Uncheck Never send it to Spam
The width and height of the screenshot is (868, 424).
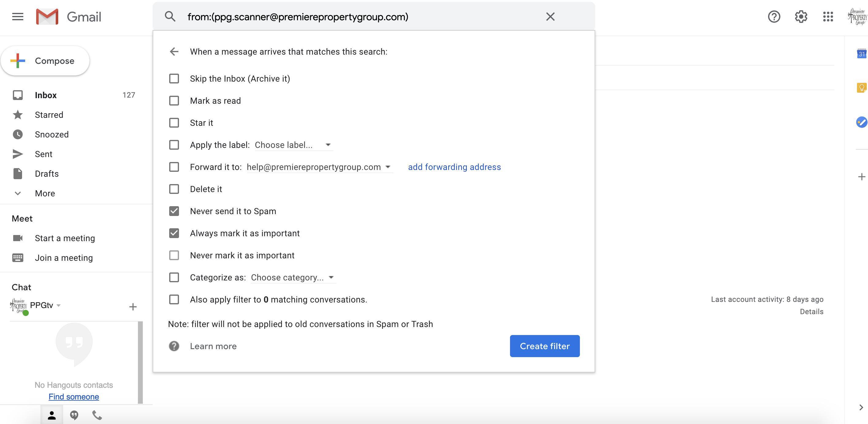coord(174,211)
